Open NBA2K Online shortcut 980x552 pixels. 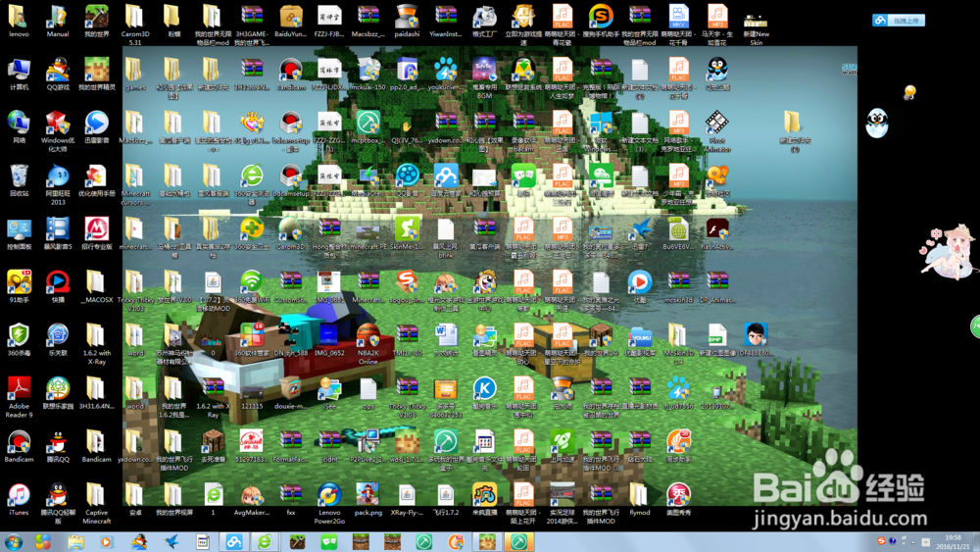coord(368,335)
